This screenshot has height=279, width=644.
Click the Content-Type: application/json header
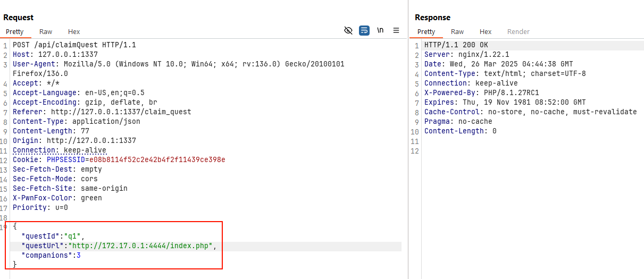pos(77,122)
